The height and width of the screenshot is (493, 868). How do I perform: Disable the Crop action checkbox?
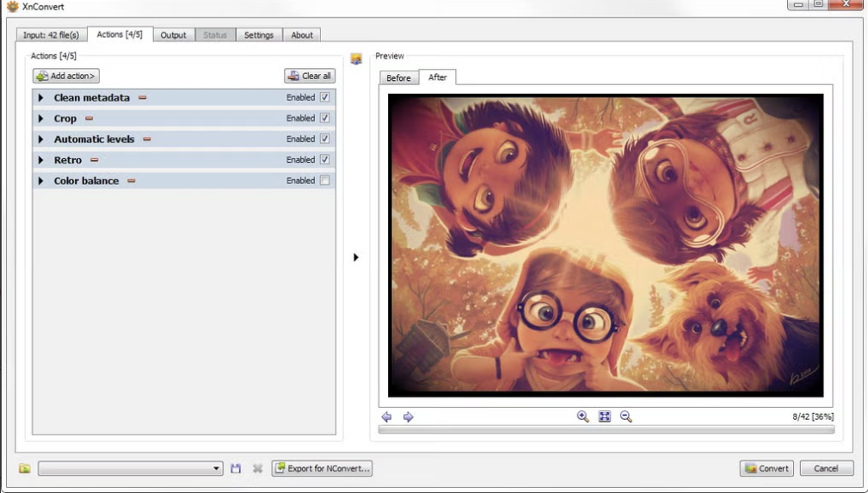click(325, 118)
